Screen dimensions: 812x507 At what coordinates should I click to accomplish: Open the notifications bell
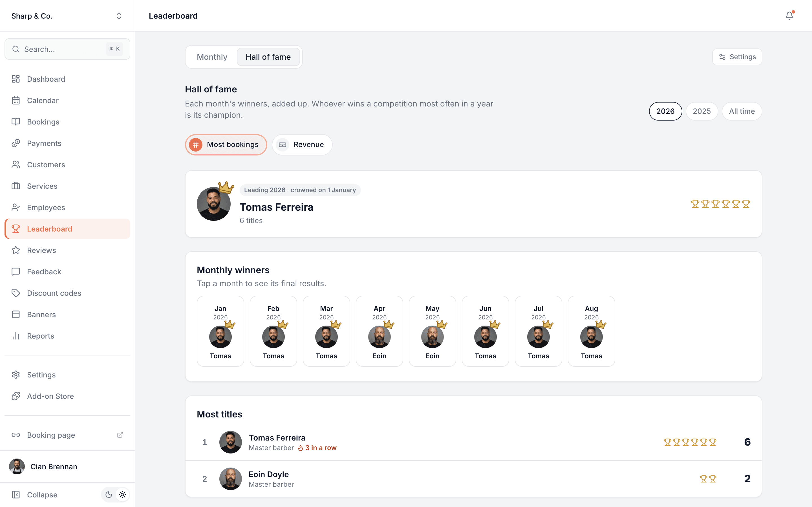789,16
